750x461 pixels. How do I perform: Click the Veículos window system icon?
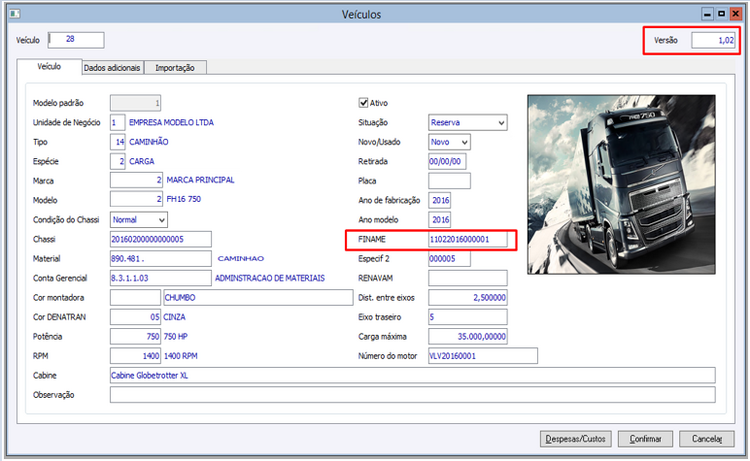(15, 14)
